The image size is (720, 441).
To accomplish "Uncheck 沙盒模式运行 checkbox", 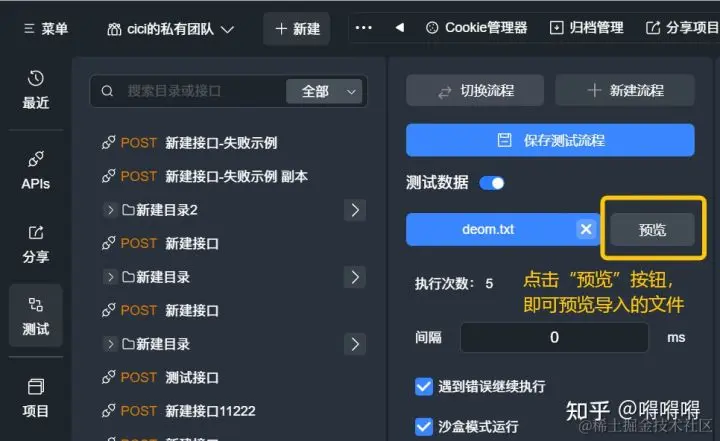I will click(x=423, y=426).
